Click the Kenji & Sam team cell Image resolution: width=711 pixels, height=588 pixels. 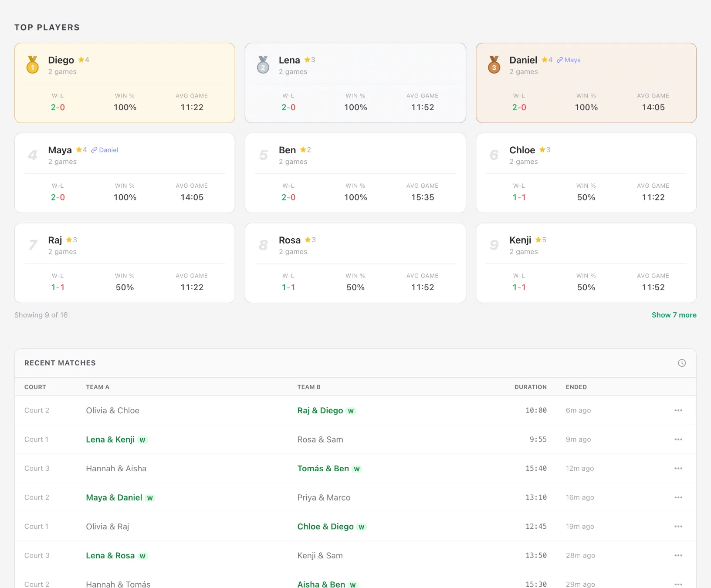click(x=320, y=555)
